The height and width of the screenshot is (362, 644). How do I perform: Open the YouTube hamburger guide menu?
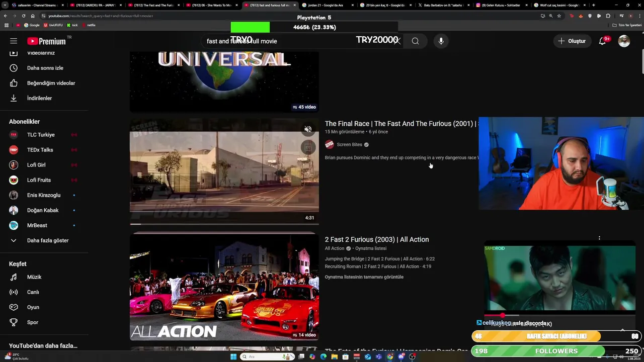click(x=14, y=41)
